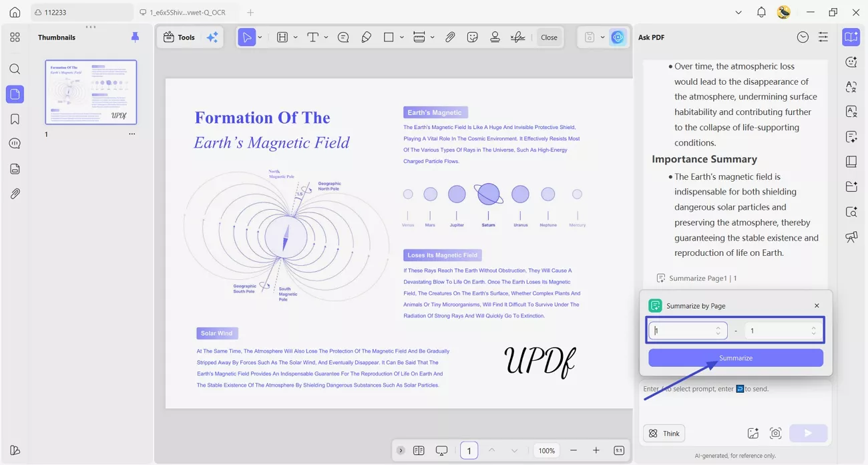
Task: Insert an image into the AI prompt
Action: tap(752, 433)
